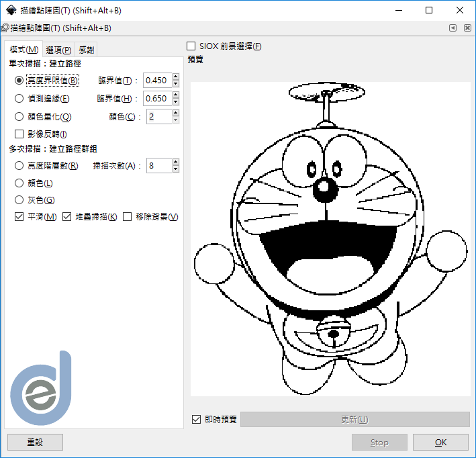Screen dimensions: 476x458
Task: Click the 臨界值(T) label
Action: [117, 81]
